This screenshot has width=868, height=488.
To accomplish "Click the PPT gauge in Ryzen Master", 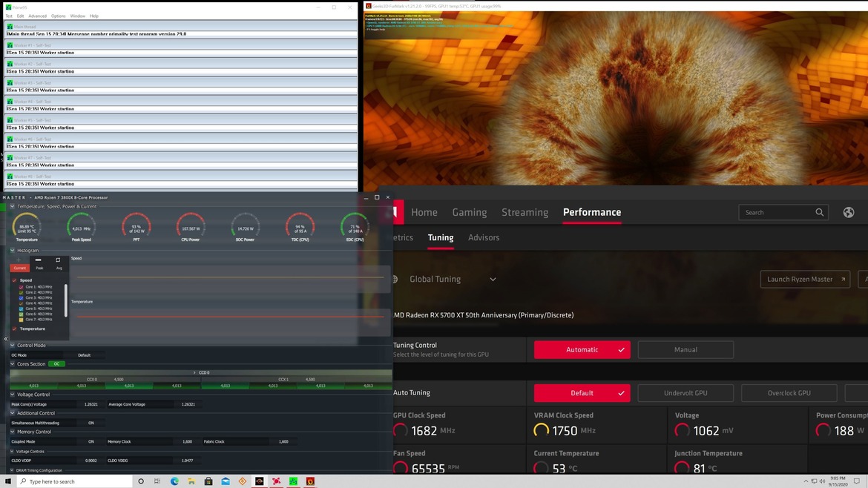I will click(x=137, y=227).
